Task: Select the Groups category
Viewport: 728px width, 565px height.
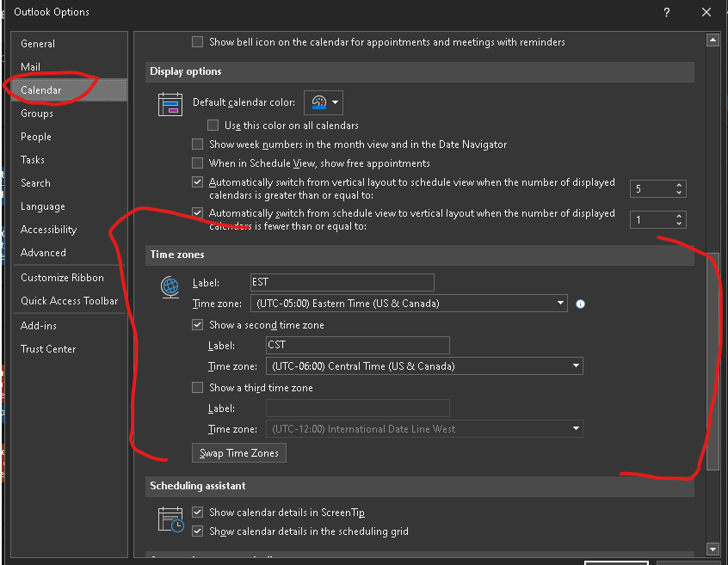Action: [69, 114]
